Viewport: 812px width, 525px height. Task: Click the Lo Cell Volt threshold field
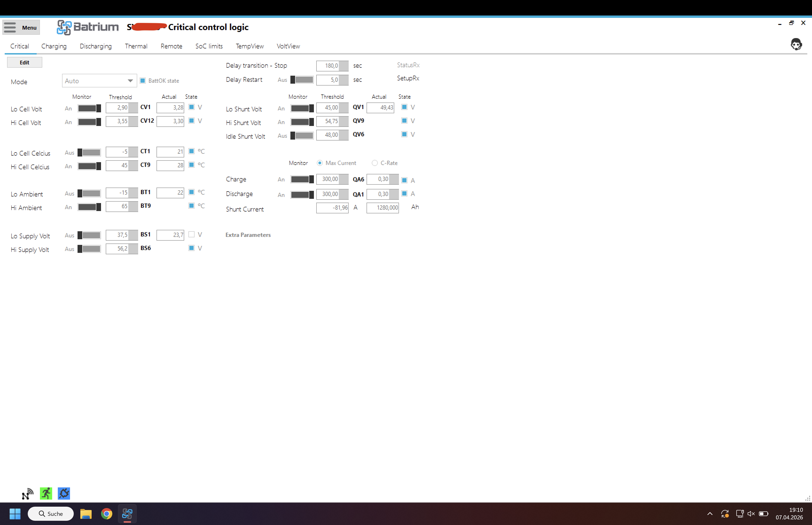pos(117,108)
